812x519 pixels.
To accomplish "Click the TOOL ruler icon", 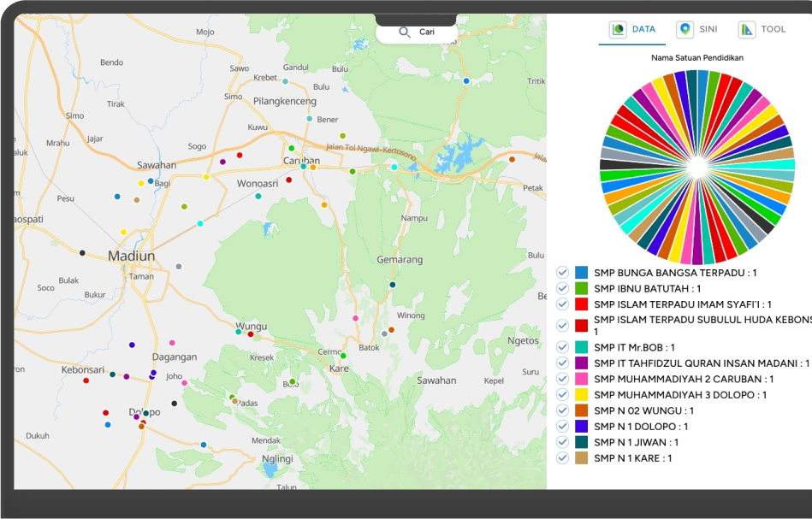I will pos(747,30).
